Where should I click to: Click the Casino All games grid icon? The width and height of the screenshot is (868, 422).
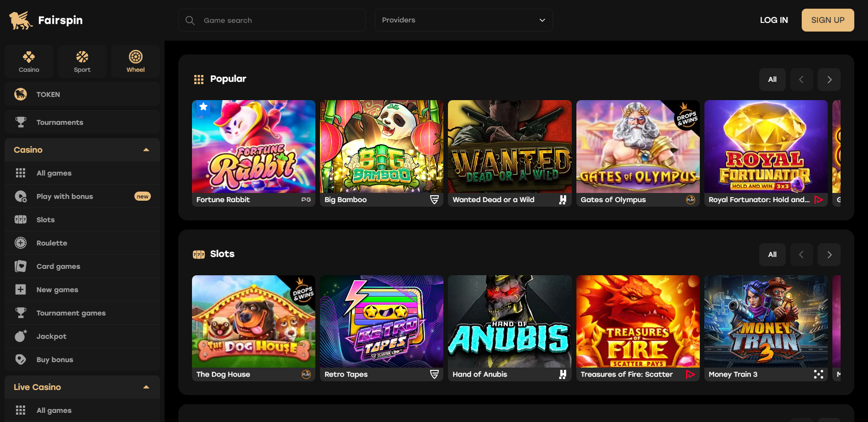tap(21, 173)
